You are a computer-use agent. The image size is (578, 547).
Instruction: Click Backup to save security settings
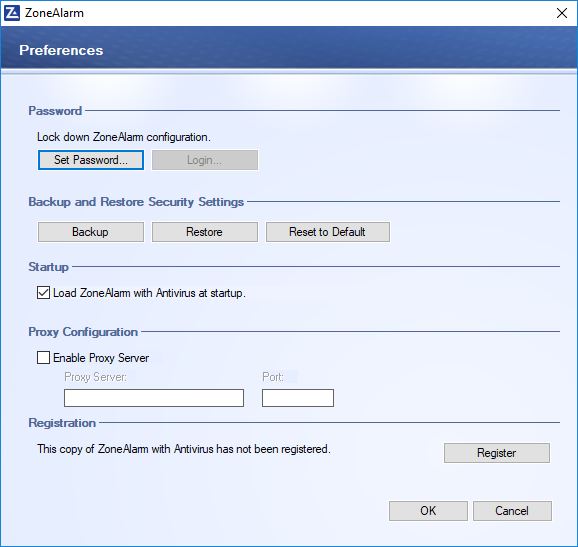[91, 232]
